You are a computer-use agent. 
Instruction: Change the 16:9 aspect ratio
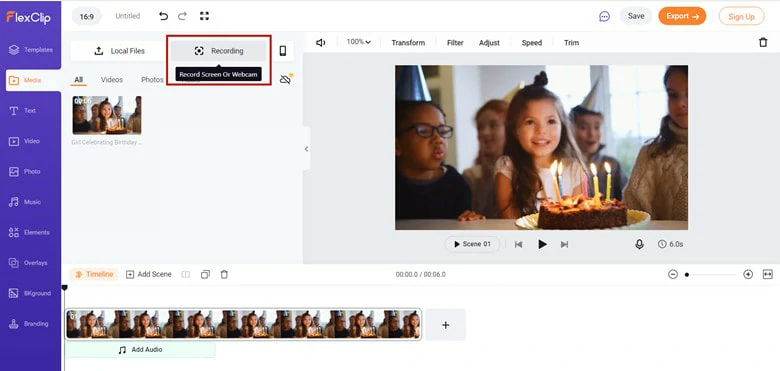click(87, 16)
